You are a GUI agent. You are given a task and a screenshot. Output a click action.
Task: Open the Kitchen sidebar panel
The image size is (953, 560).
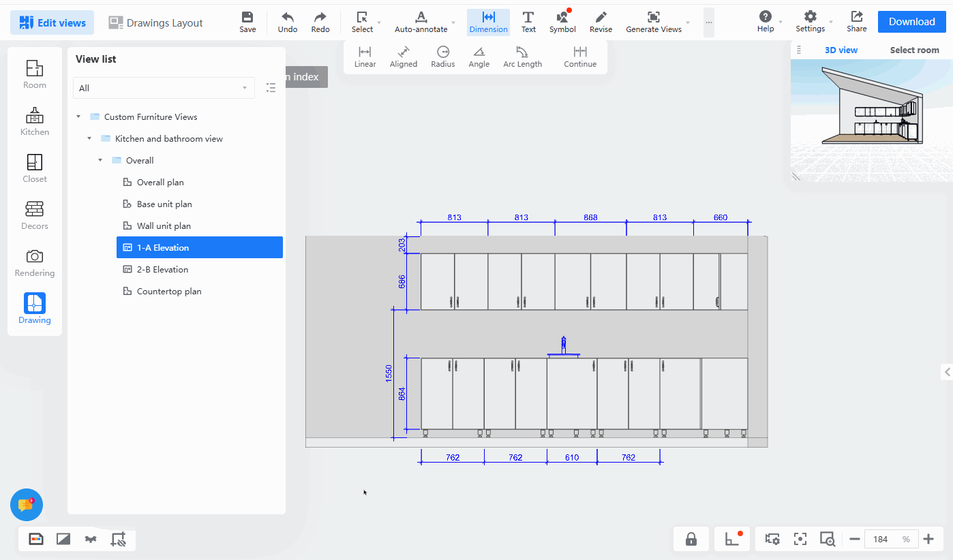35,123
